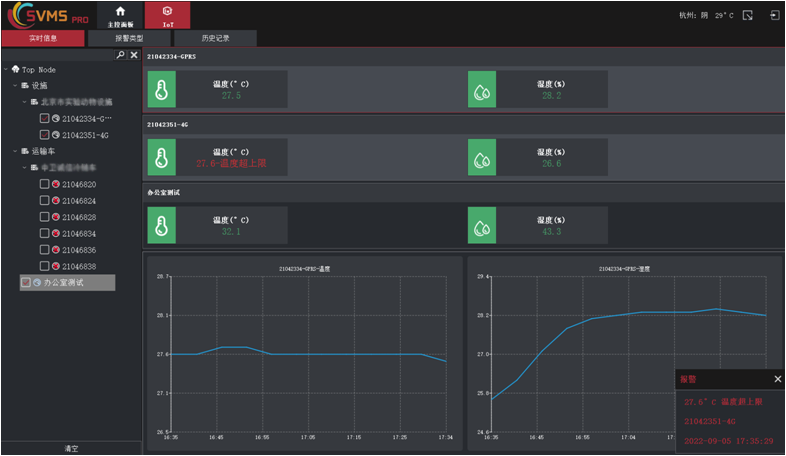Click the logout icon in top-right corner
Viewport: 786px width, 456px height.
click(774, 16)
